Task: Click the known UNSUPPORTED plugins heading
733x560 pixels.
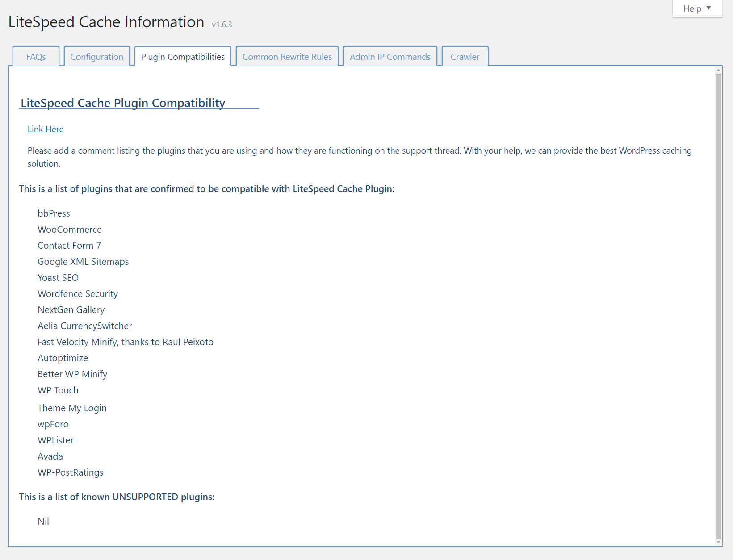Action: point(117,497)
